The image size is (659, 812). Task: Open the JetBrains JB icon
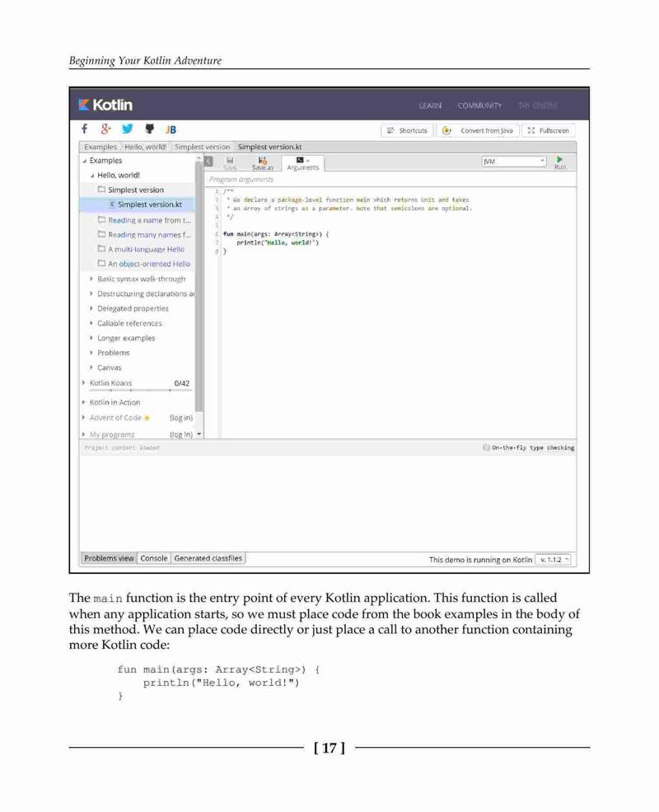click(x=171, y=129)
